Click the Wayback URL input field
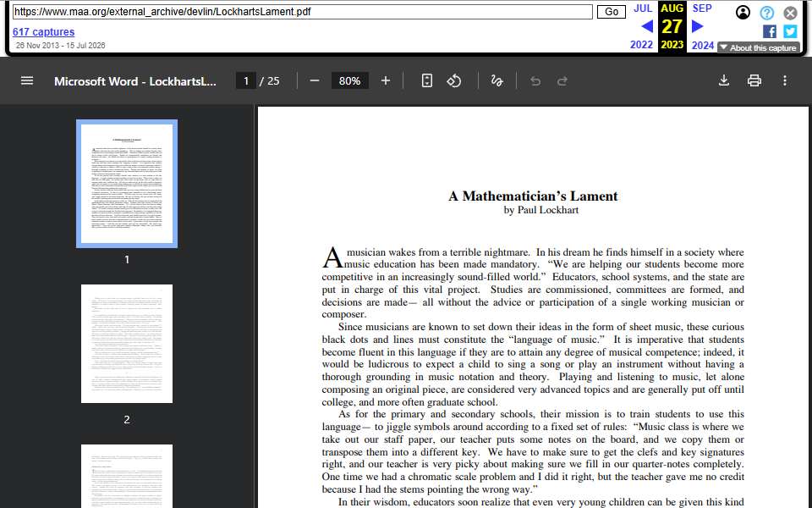This screenshot has width=812, height=508. coord(303,11)
